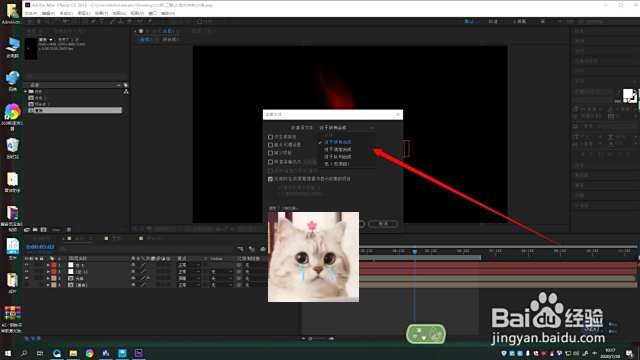Click the delete trash icon in Project panel
This screenshot has width=640, height=360.
click(69, 230)
